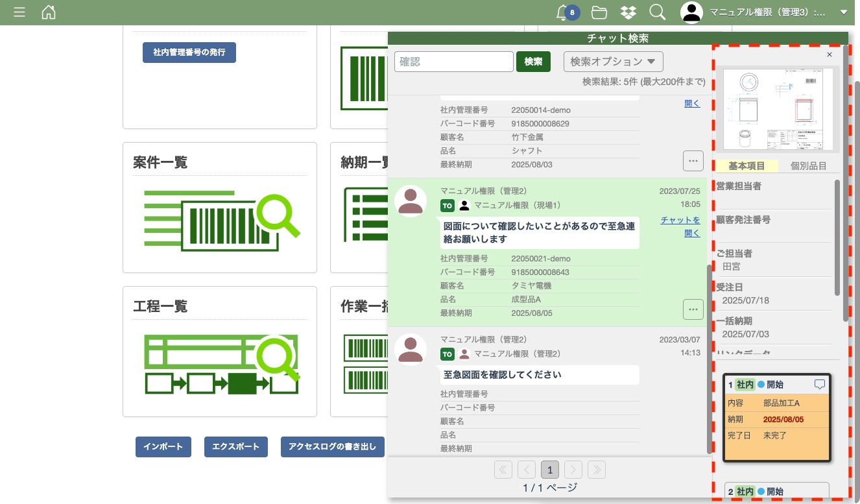The image size is (860, 504).
Task: Open the notifications bell
Action: [x=563, y=12]
